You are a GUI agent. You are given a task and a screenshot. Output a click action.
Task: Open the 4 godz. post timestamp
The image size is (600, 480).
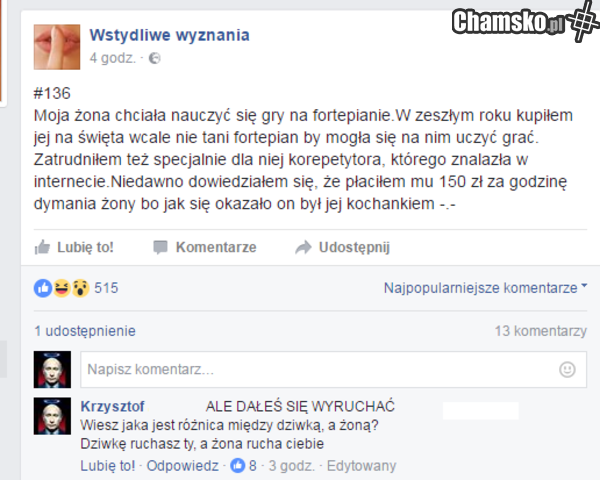pyautogui.click(x=112, y=58)
